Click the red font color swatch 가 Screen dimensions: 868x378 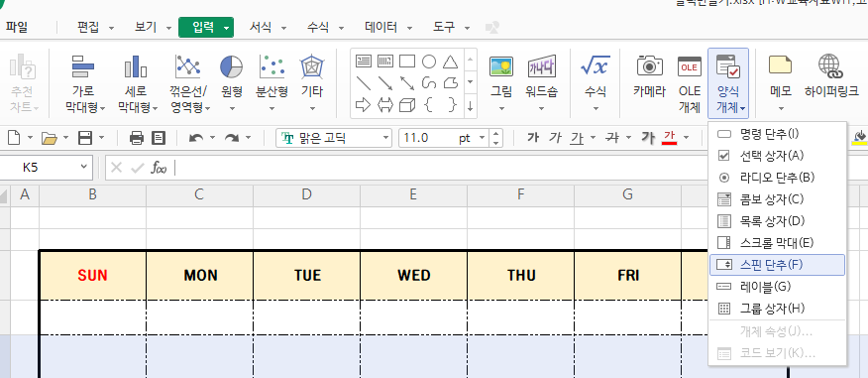669,138
